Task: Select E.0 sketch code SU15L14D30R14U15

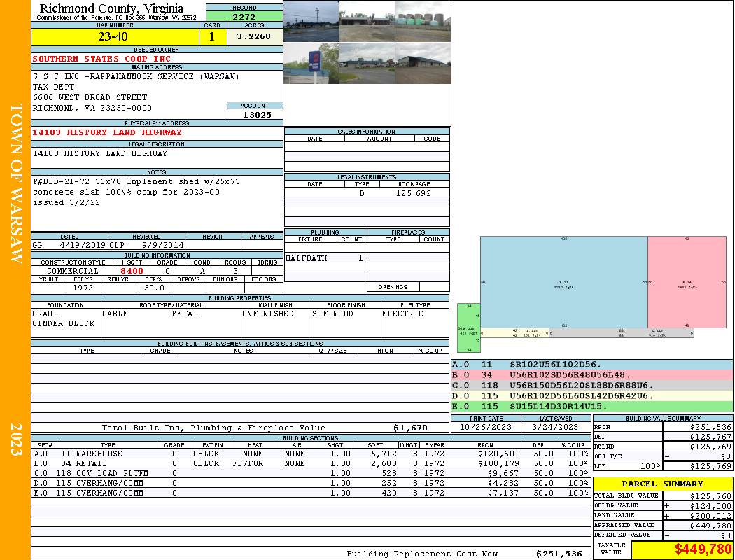Action: click(559, 406)
